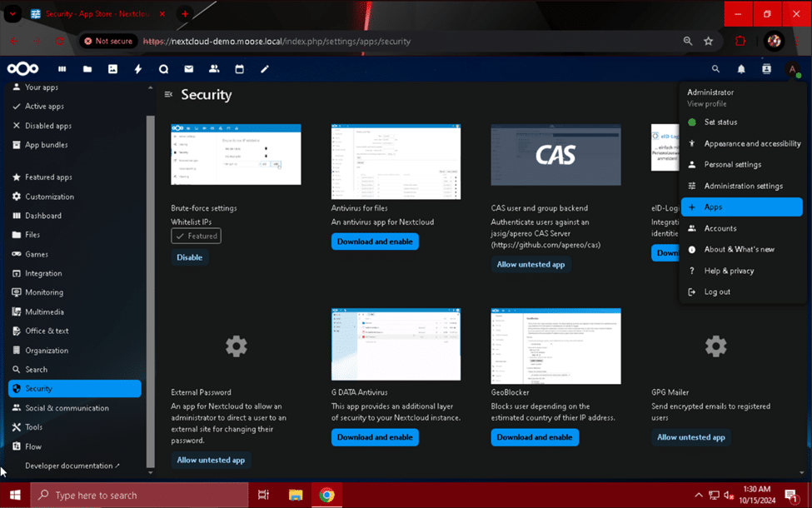
Task: Open Featured apps in the sidebar
Action: (x=75, y=177)
